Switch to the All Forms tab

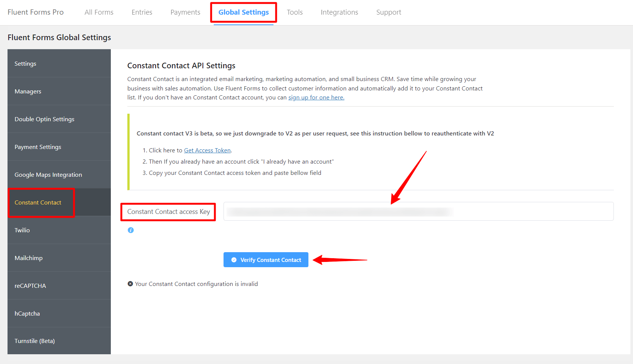tap(99, 12)
